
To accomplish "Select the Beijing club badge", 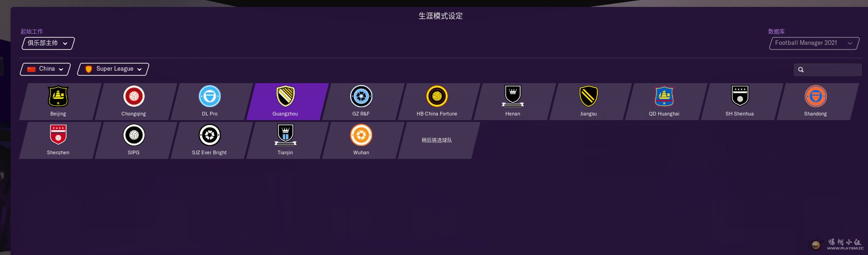I will click(58, 96).
